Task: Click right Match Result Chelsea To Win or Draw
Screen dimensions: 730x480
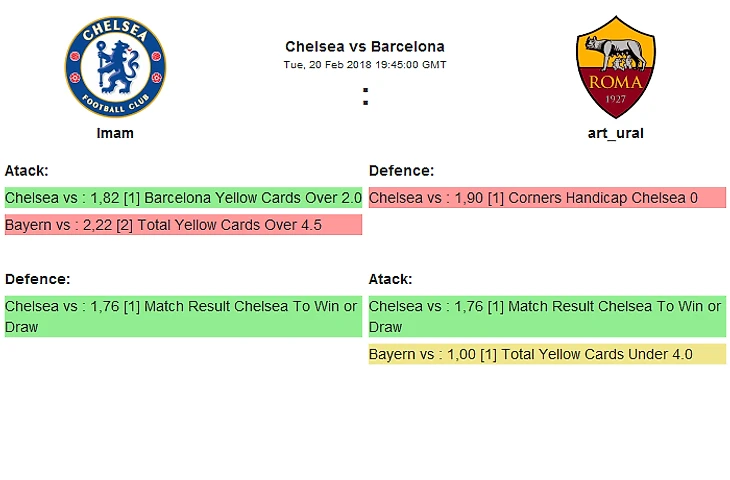Action: tap(547, 317)
